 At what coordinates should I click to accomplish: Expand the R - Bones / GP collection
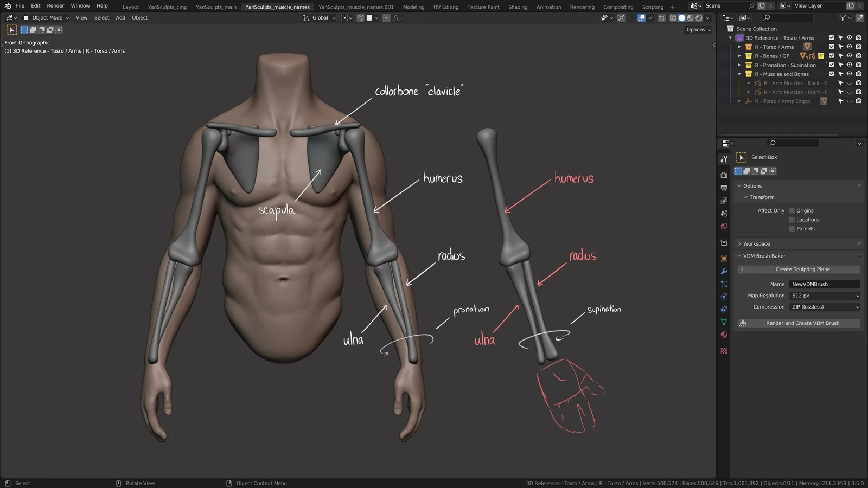point(739,56)
